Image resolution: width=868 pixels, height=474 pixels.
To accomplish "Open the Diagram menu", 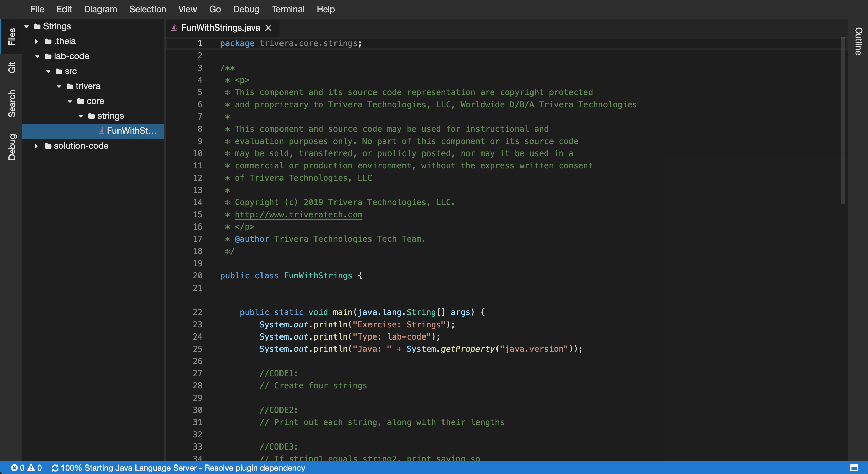I will click(x=101, y=9).
